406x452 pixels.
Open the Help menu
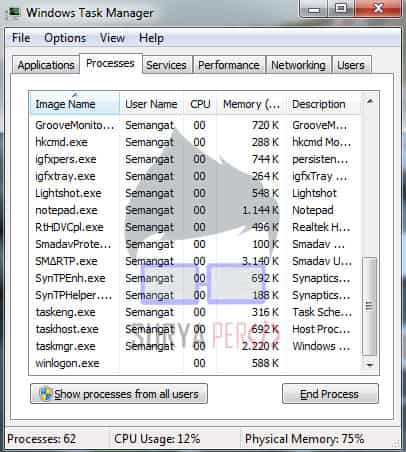[x=151, y=38]
